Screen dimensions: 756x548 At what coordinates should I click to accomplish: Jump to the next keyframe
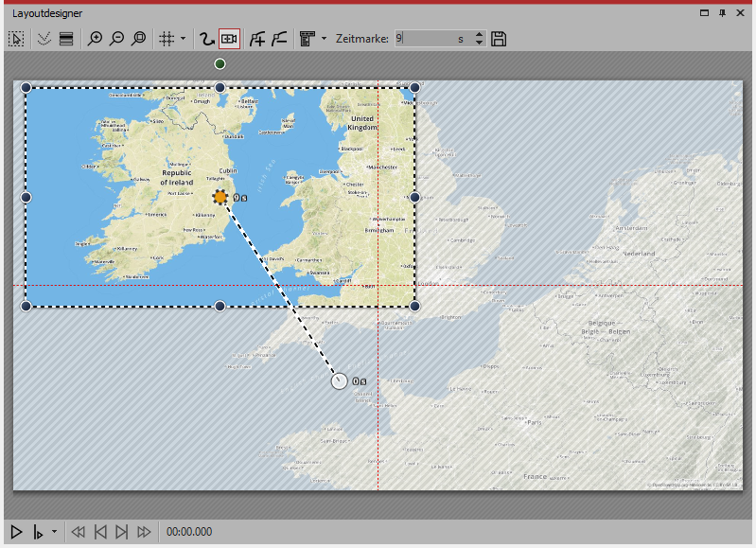(121, 532)
